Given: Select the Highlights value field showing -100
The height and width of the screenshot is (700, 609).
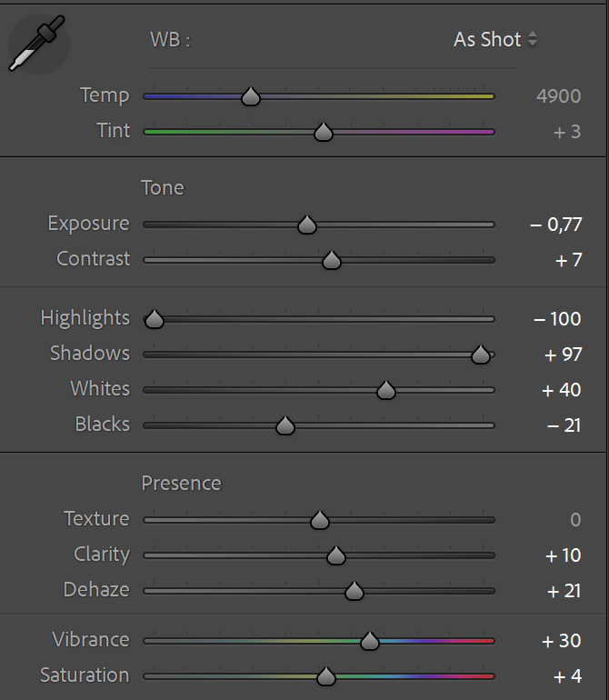Looking at the screenshot, I should tap(557, 319).
